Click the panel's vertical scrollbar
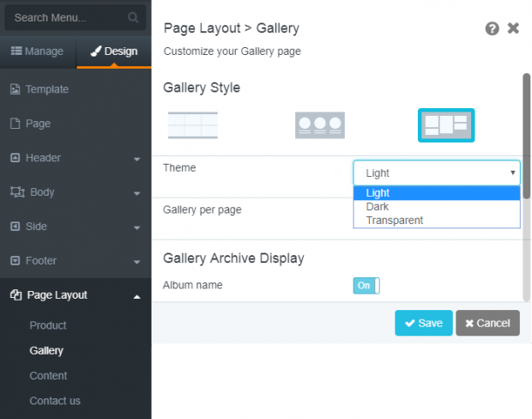Viewport: 532px width, 419px height. click(527, 136)
